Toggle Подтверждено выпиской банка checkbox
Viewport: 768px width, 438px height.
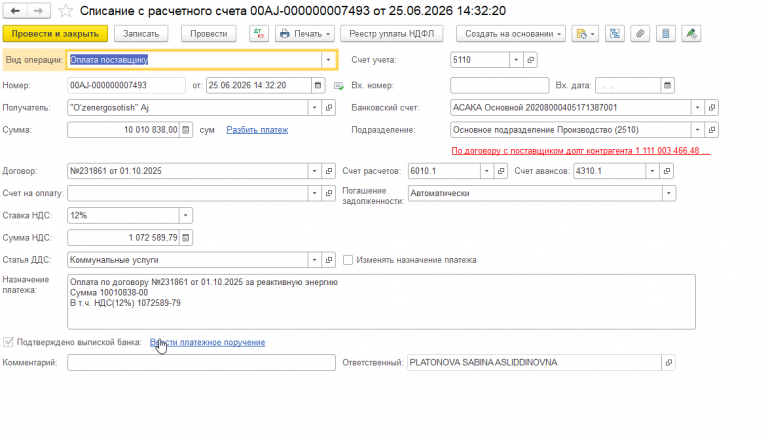pyautogui.click(x=8, y=342)
